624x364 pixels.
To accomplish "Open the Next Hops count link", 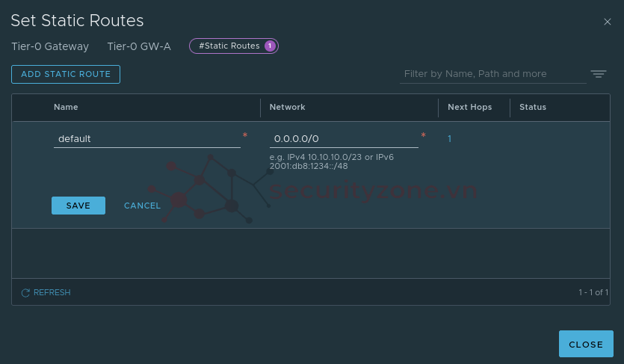I will [x=449, y=138].
